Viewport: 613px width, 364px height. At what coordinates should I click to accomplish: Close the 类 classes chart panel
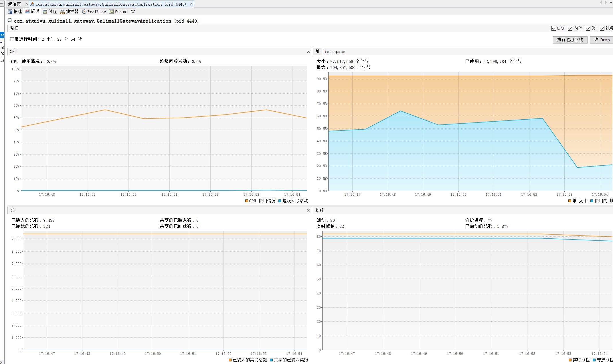pos(309,211)
